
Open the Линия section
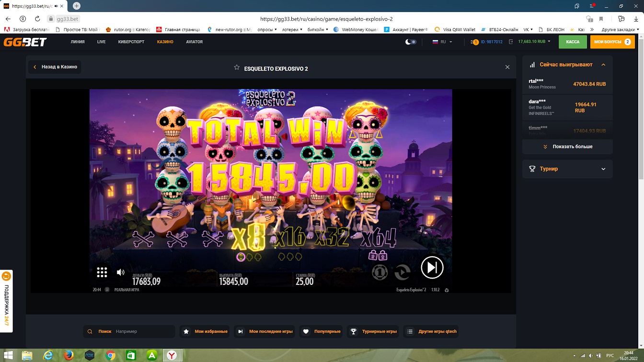(78, 42)
